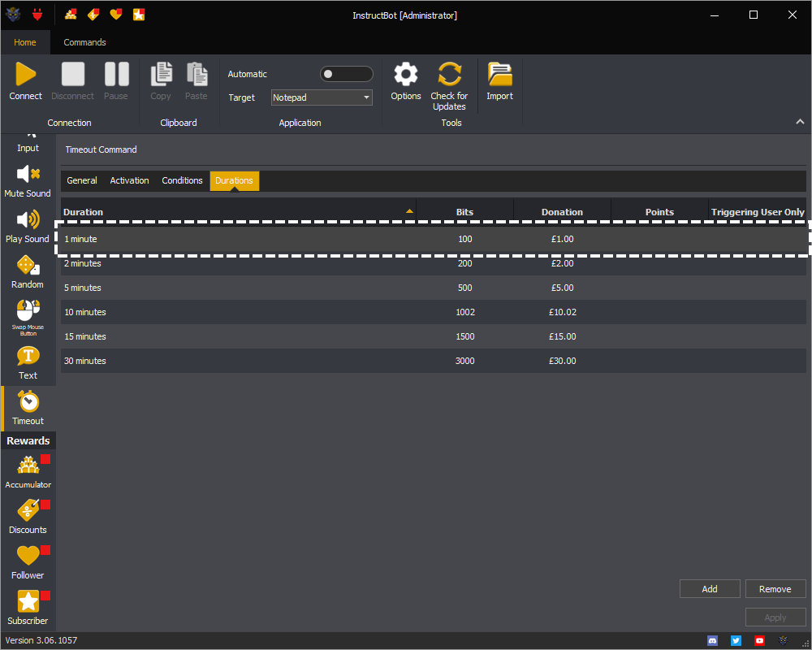
Task: Select Text command in sidebar
Action: (28, 364)
